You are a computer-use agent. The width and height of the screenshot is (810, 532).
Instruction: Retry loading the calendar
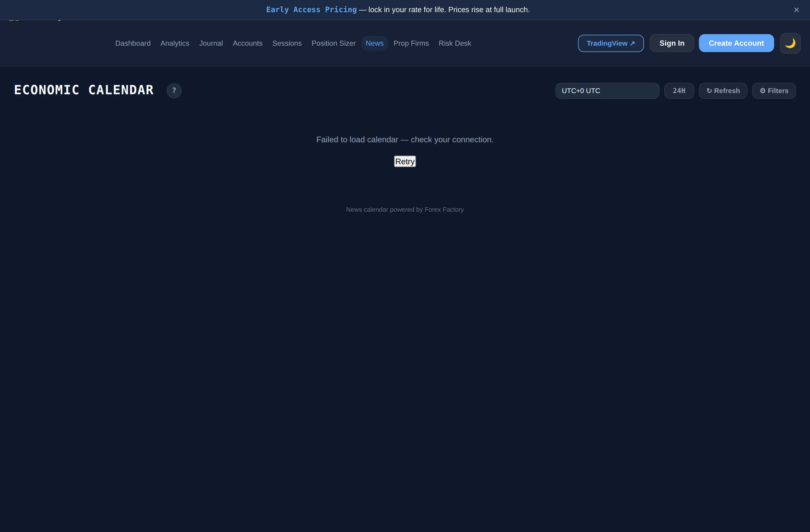click(405, 161)
